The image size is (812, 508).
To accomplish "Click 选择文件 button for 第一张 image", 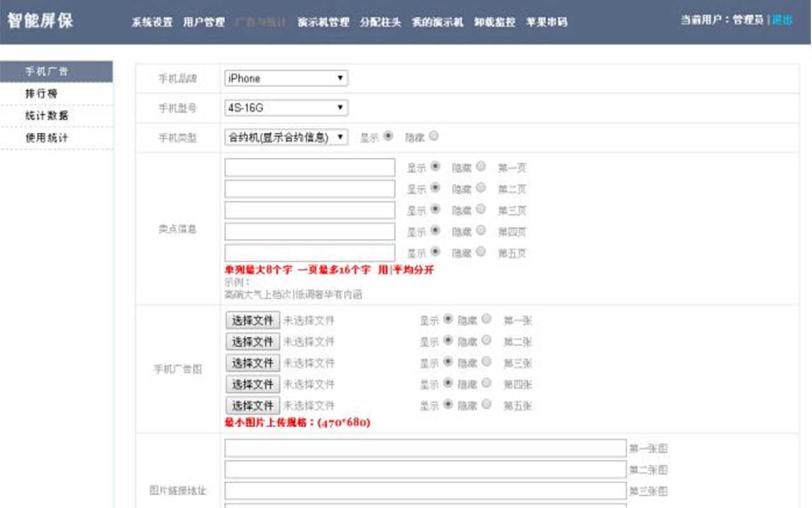I will click(252, 321).
